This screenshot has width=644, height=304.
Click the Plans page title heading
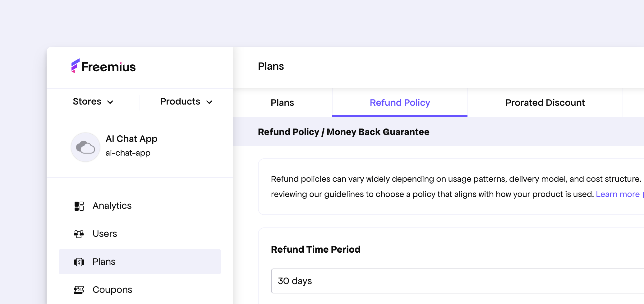[271, 66]
